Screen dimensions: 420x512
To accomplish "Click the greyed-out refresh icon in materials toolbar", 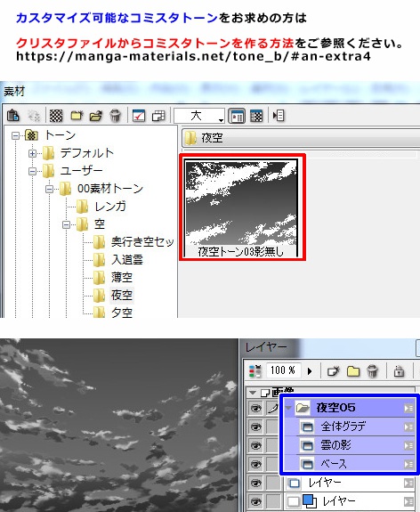I will (x=34, y=116).
